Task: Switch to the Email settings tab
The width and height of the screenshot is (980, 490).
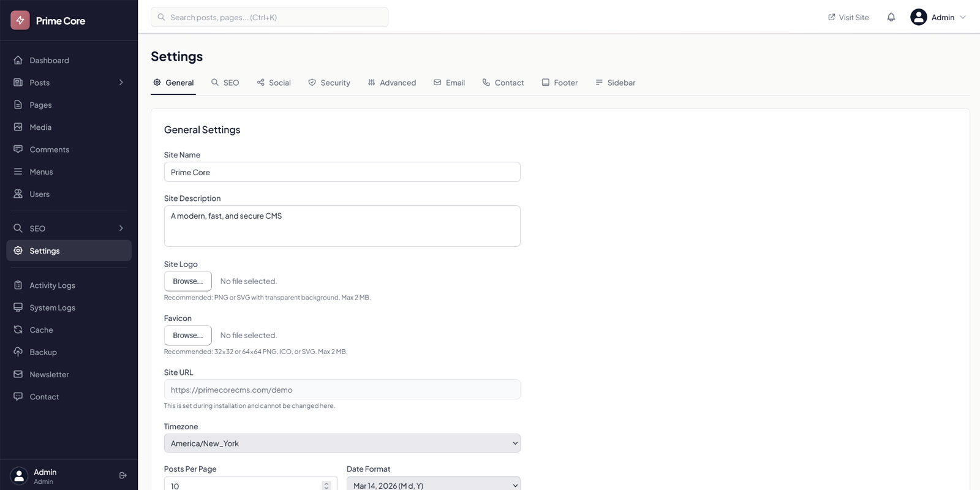Action: click(x=449, y=83)
